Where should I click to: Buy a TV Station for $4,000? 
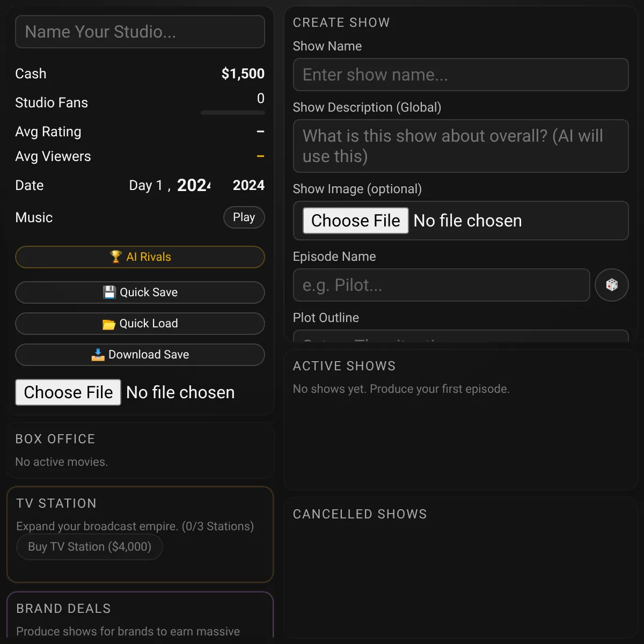(x=90, y=547)
